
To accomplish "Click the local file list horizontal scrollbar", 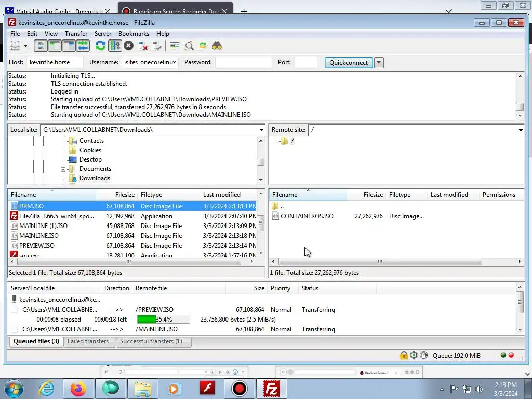I will (129, 262).
